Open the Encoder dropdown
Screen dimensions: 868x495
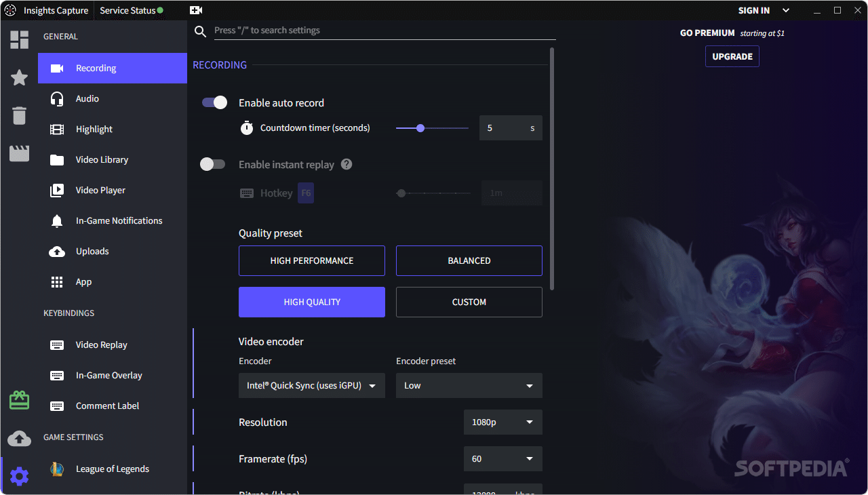312,385
